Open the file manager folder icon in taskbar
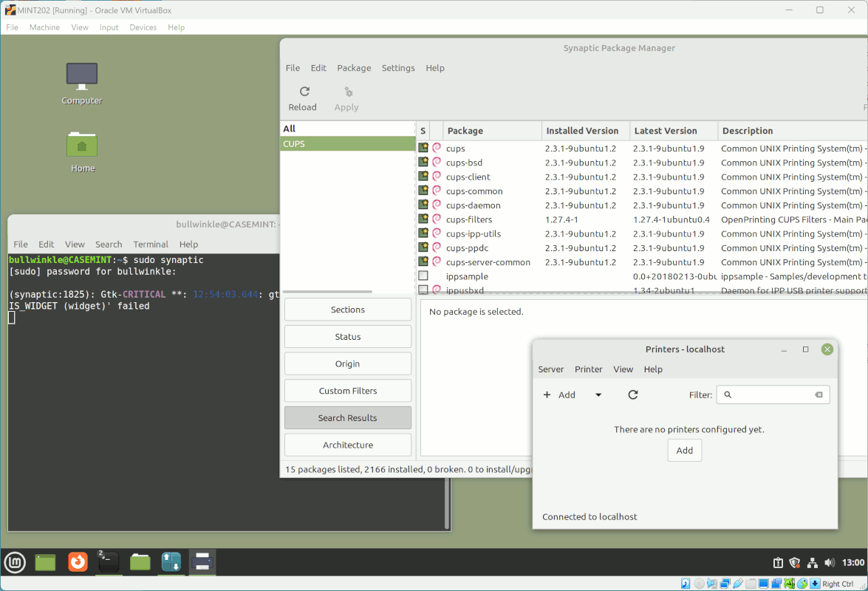This screenshot has width=868, height=591. click(x=140, y=562)
